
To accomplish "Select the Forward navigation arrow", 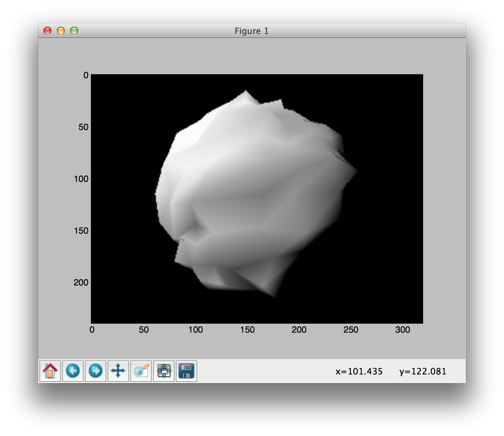I will (x=95, y=371).
